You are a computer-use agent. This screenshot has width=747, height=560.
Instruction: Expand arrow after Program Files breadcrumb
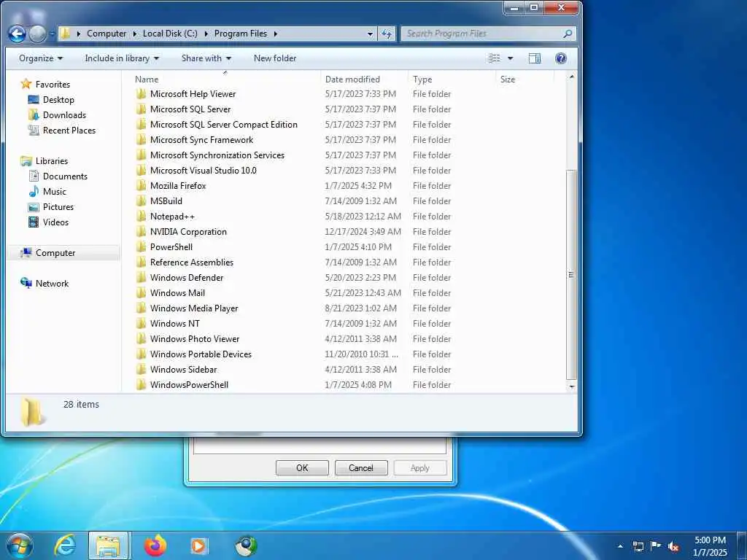(x=275, y=34)
